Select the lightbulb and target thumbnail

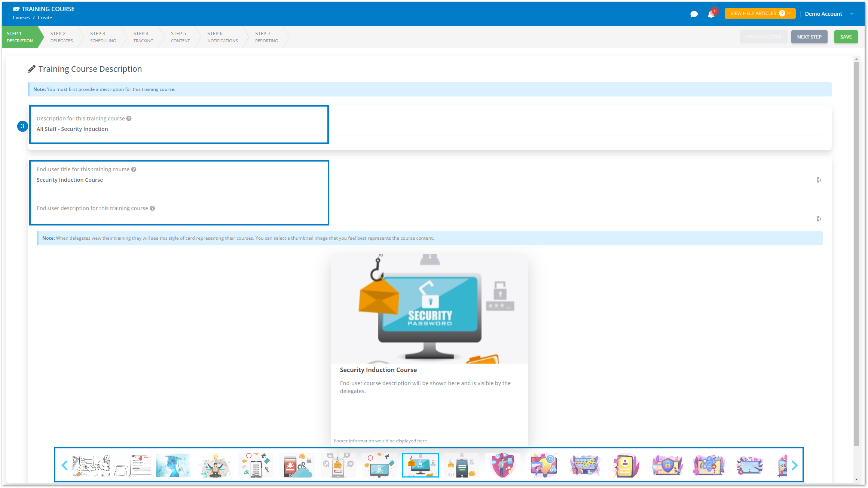[544, 465]
